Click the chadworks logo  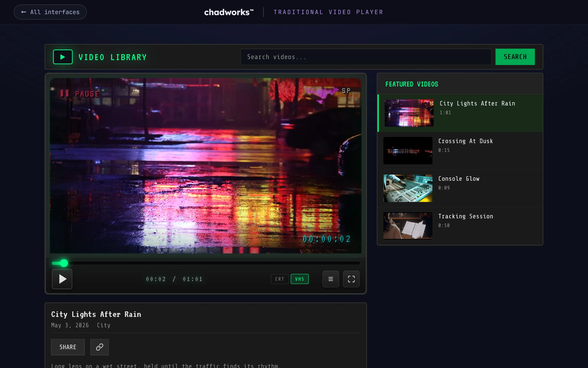tap(229, 12)
